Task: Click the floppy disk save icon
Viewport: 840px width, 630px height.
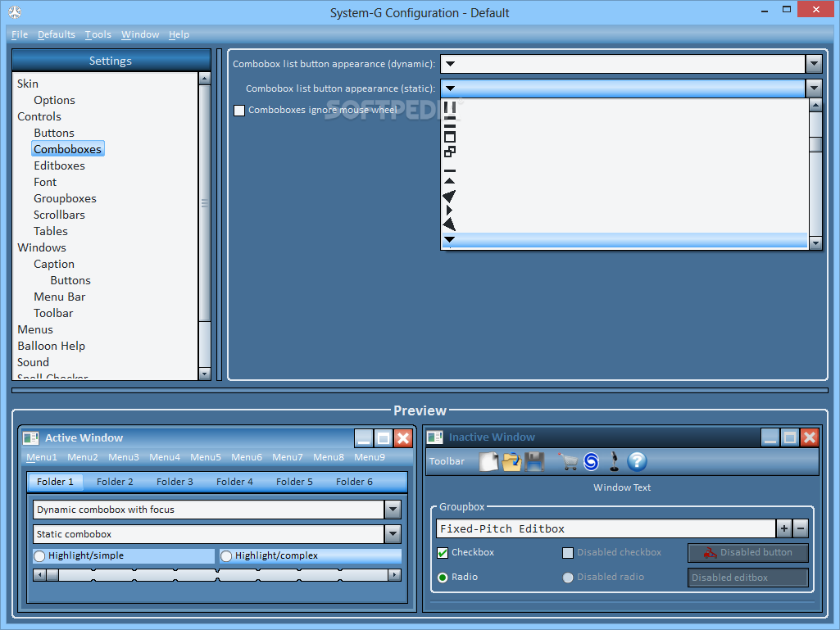Action: pyautogui.click(x=534, y=461)
